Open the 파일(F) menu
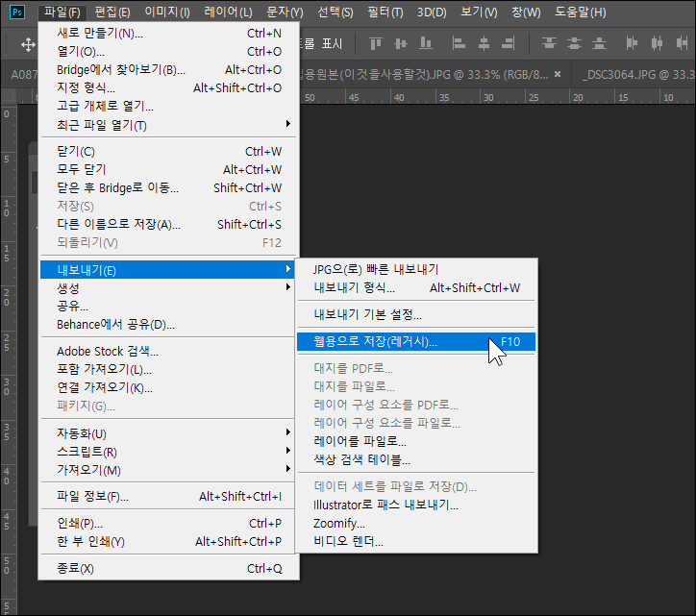The image size is (696, 616). [x=62, y=12]
